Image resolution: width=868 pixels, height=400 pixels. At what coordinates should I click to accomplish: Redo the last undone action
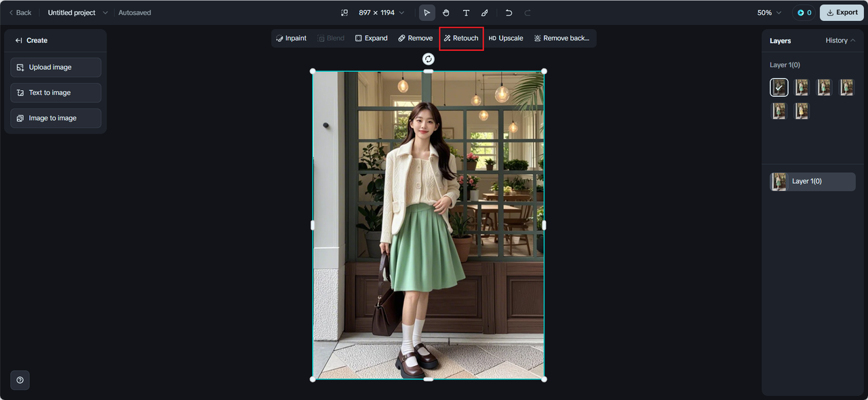[528, 13]
